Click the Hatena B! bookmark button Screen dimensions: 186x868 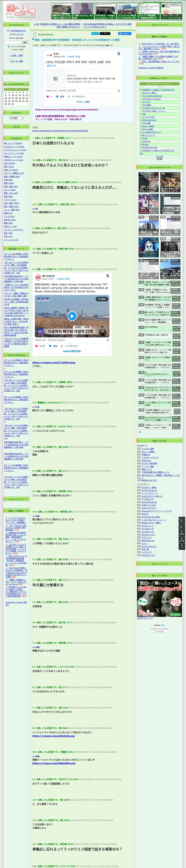(x=95, y=34)
